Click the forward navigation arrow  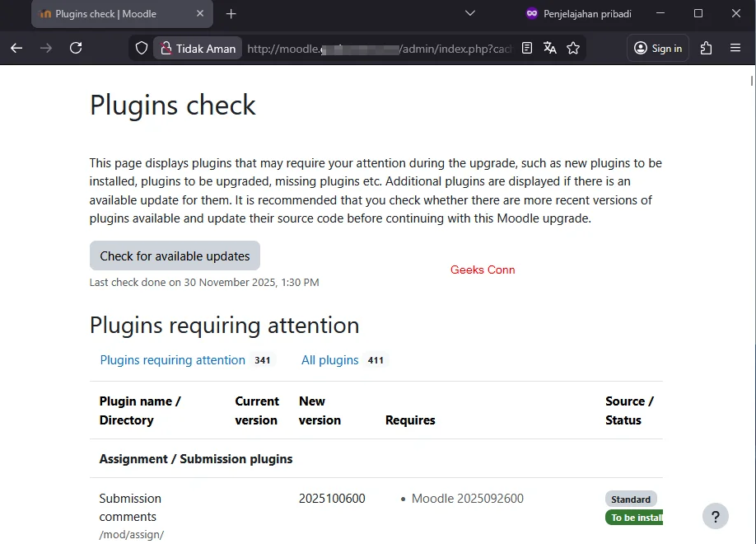46,48
